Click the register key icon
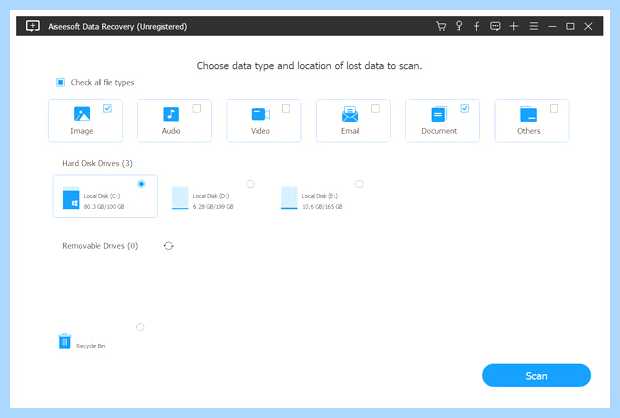The height and width of the screenshot is (418, 620). [x=459, y=26]
